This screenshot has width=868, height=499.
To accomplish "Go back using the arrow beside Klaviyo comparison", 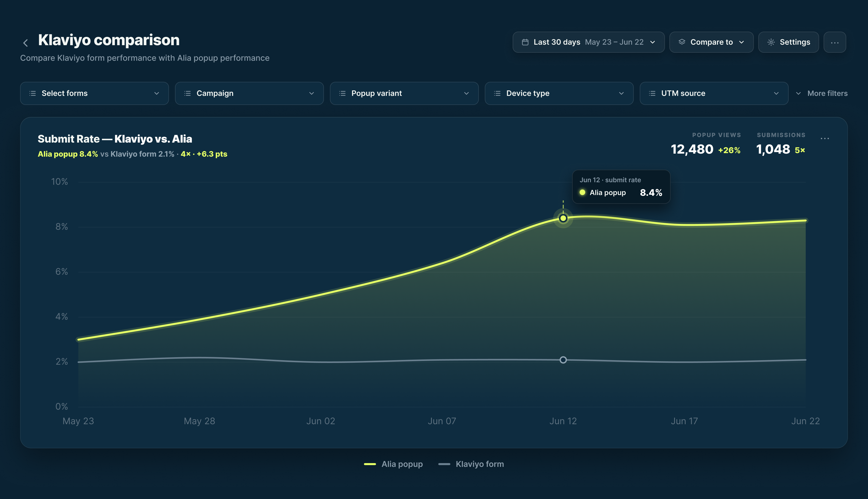I will pyautogui.click(x=25, y=43).
